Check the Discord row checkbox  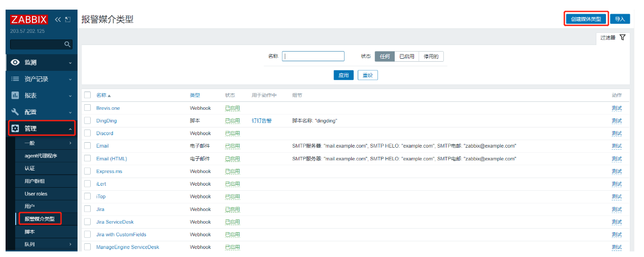(x=88, y=133)
